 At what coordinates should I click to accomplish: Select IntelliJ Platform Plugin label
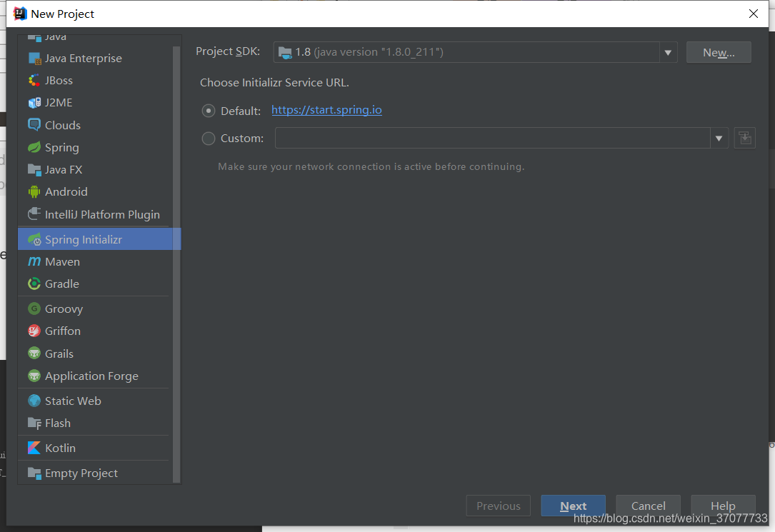pyautogui.click(x=102, y=214)
